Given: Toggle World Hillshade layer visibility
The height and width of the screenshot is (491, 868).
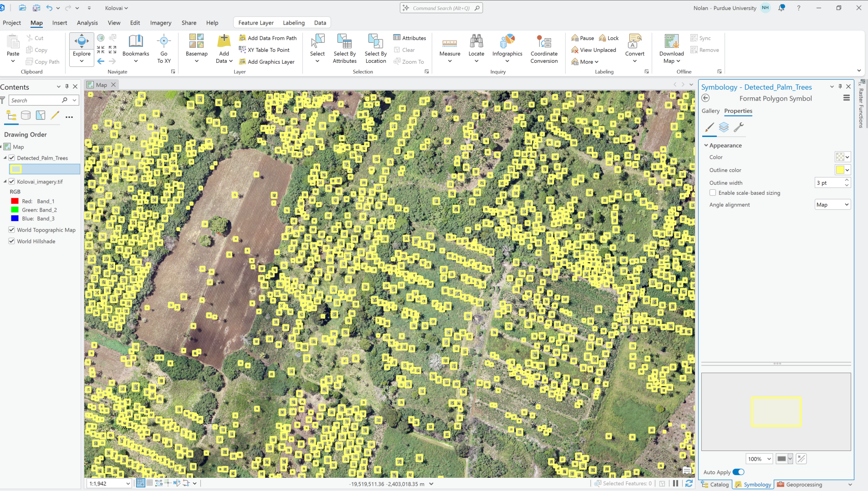Looking at the screenshot, I should pos(12,241).
